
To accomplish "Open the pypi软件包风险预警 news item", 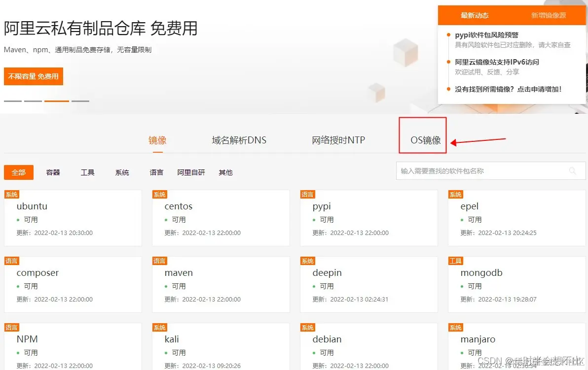I will [x=486, y=35].
